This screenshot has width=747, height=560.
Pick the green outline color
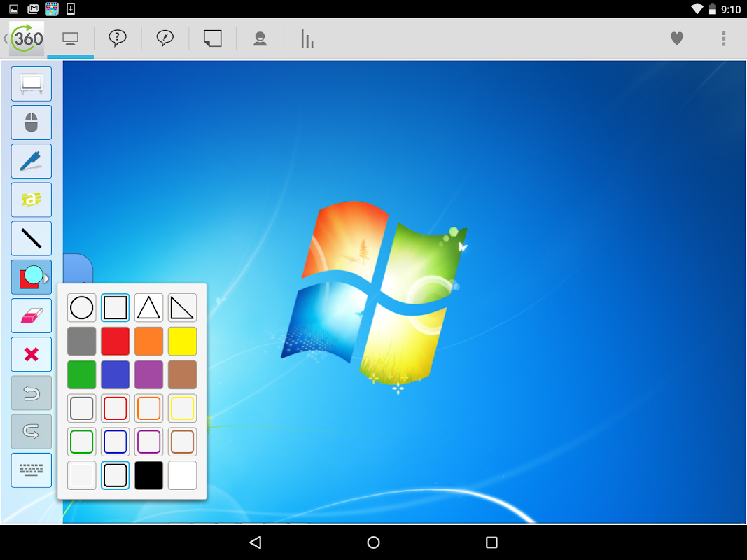click(81, 442)
